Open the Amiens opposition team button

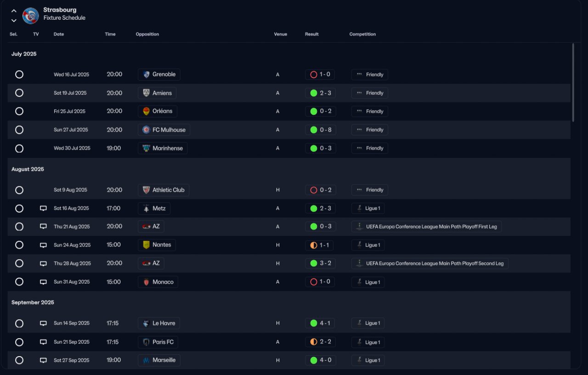click(157, 93)
